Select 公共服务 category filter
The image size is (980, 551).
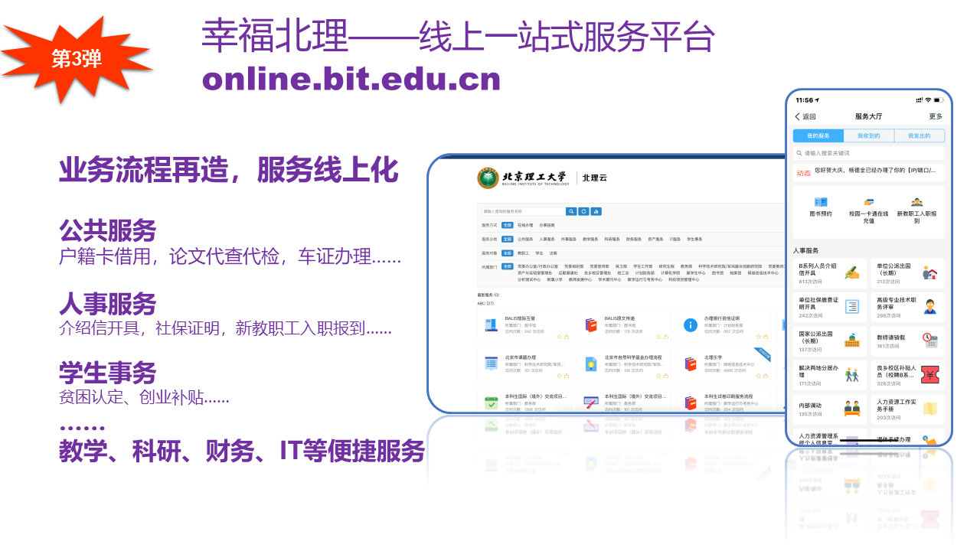point(524,240)
